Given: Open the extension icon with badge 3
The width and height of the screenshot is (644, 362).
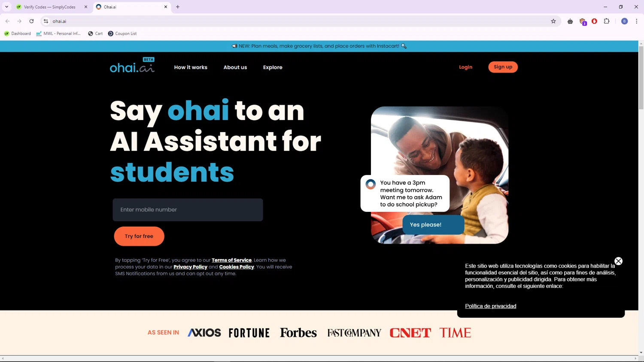Looking at the screenshot, I should tap(583, 21).
